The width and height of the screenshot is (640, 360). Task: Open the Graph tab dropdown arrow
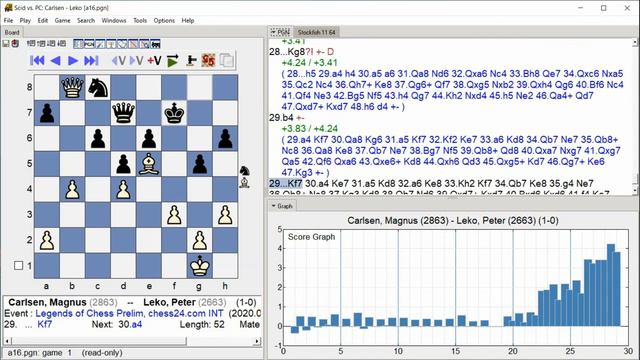pyautogui.click(x=273, y=206)
